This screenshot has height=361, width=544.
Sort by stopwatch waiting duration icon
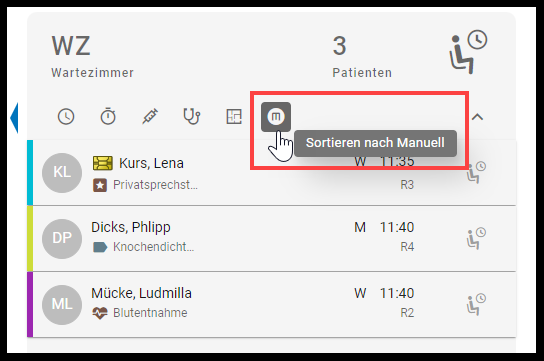108,116
